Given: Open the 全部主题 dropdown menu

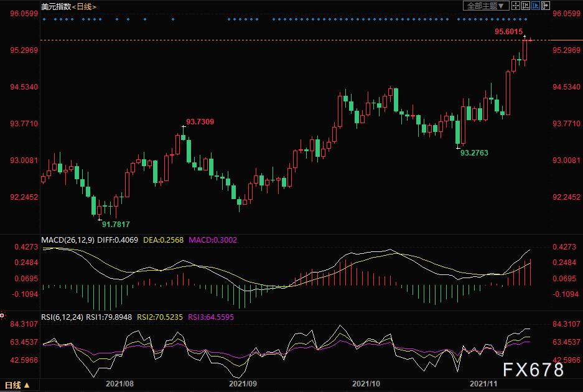Looking at the screenshot, I should (487, 6).
